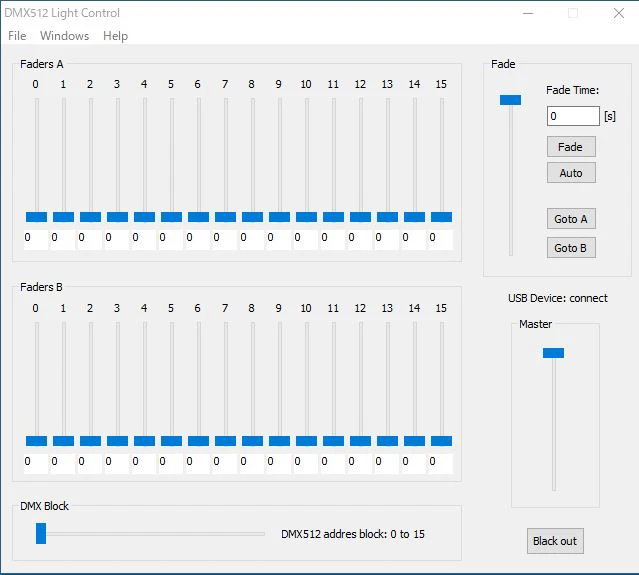Viewport: 639px width, 575px height.
Task: Click the Goto A button
Action: click(x=571, y=219)
